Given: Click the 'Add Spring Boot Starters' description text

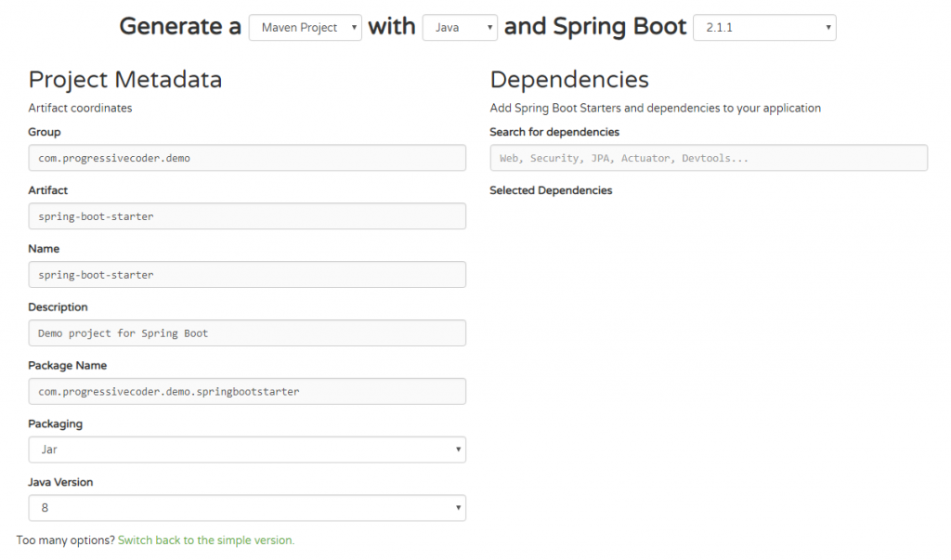Looking at the screenshot, I should (655, 108).
